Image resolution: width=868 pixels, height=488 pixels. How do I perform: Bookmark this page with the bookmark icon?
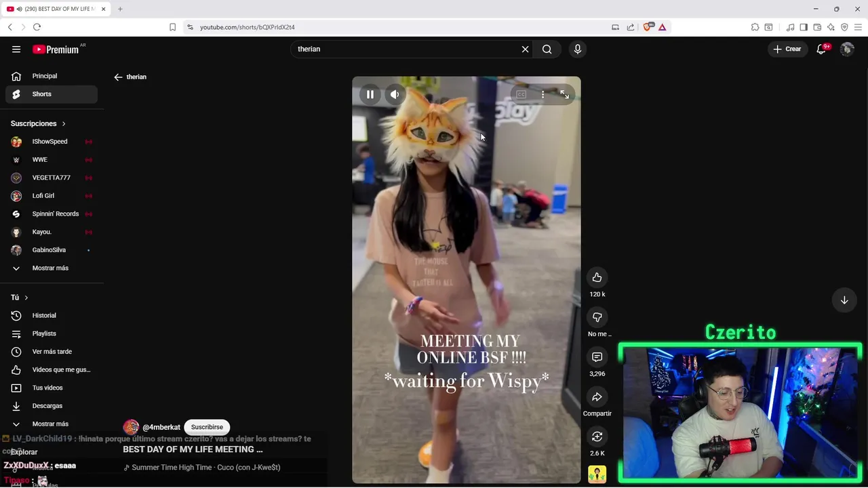point(172,27)
